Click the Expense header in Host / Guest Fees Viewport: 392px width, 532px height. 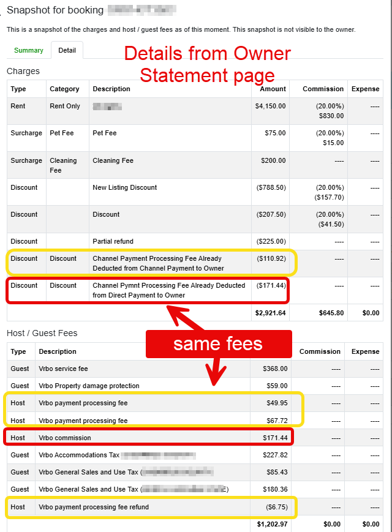pyautogui.click(x=365, y=351)
